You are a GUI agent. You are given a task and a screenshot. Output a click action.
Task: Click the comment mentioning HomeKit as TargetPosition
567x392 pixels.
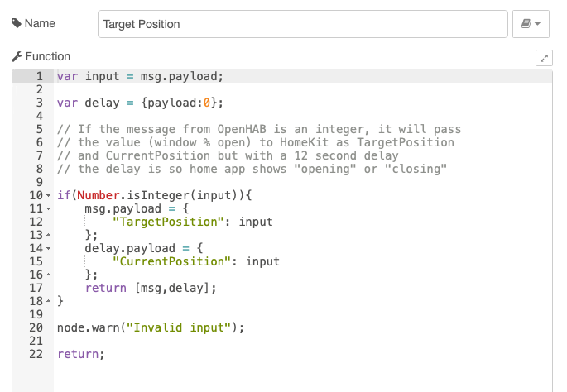coord(255,143)
